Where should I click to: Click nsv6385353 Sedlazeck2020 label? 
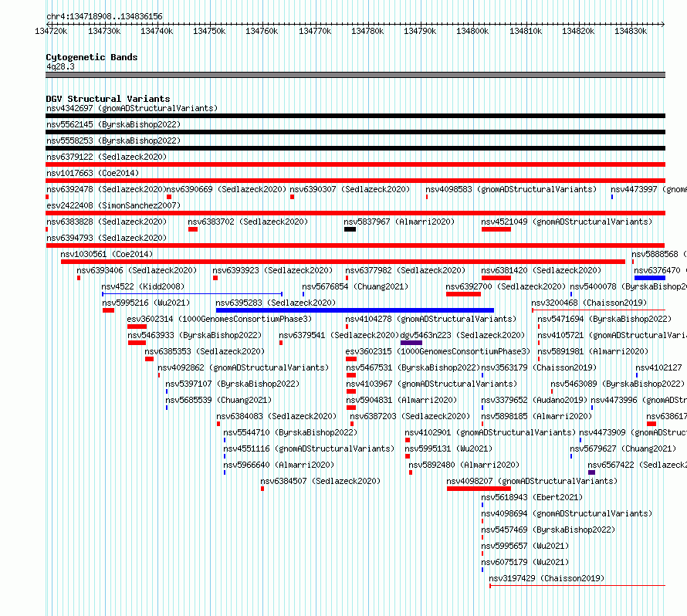pyautogui.click(x=205, y=351)
